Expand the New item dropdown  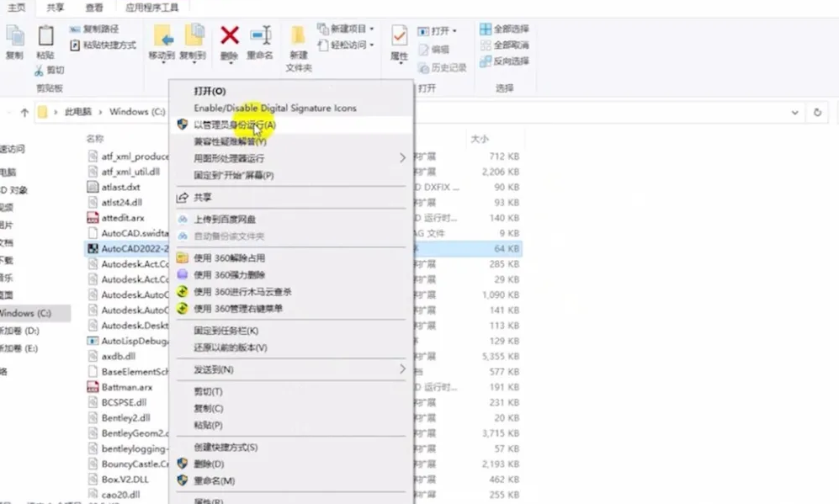(346, 29)
